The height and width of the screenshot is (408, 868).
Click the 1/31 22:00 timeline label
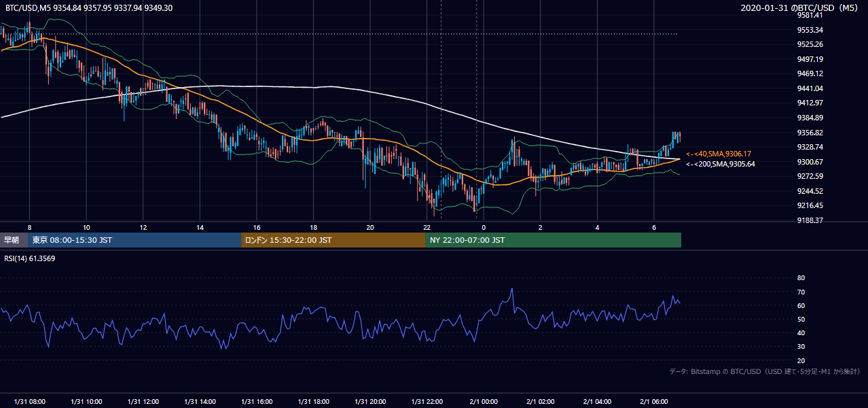click(427, 402)
